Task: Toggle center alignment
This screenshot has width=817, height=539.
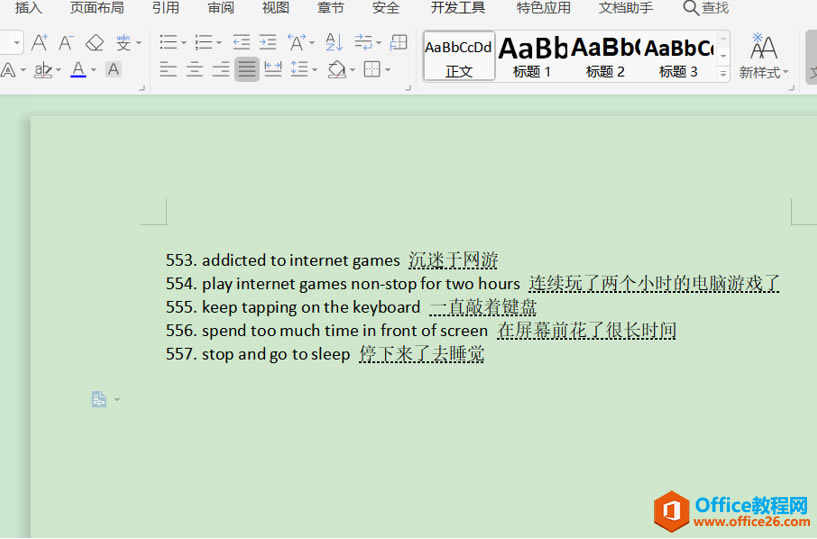Action: (x=195, y=69)
